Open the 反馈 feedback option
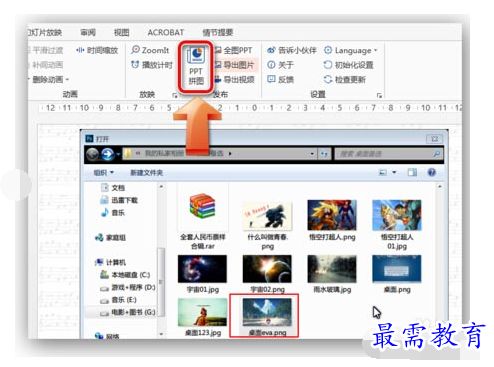 [x=280, y=79]
